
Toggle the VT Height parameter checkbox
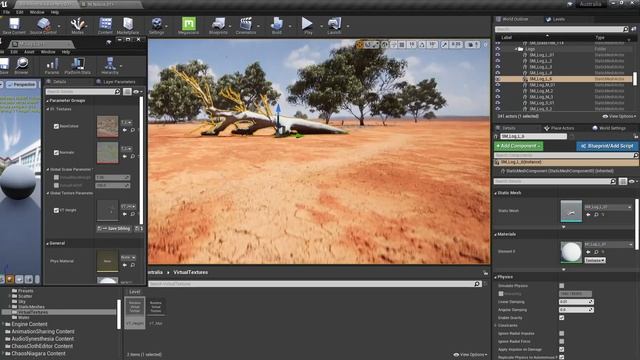pos(56,210)
